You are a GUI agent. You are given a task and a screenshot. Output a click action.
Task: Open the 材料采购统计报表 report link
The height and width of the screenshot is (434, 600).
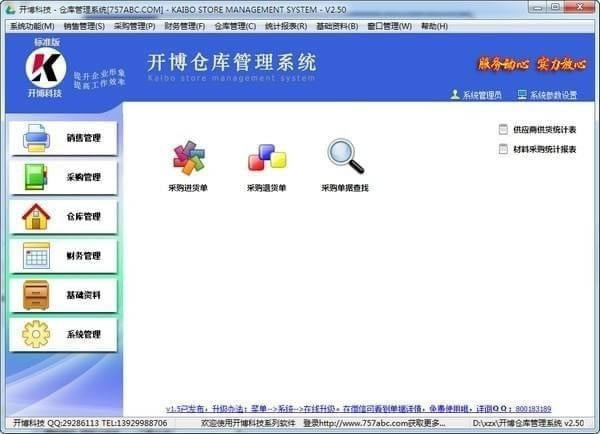point(545,149)
